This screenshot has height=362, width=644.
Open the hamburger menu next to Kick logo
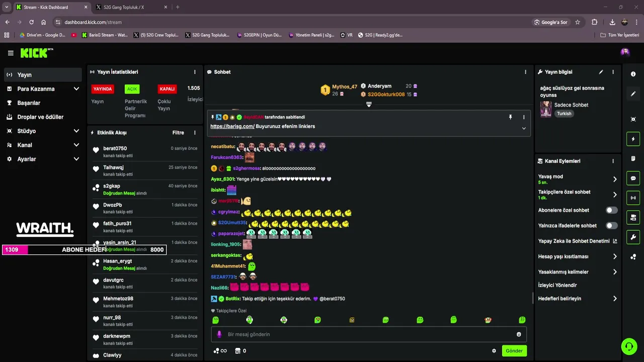(11, 53)
